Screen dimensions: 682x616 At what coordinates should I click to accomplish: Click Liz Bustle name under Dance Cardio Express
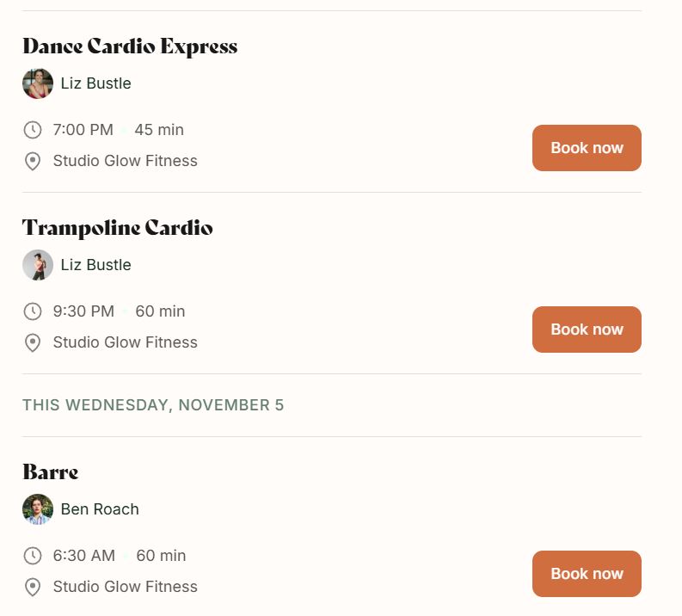pyautogui.click(x=95, y=83)
